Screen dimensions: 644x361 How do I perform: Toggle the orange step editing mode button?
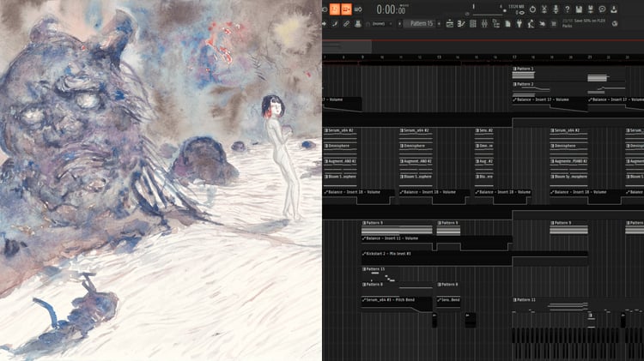click(346, 9)
